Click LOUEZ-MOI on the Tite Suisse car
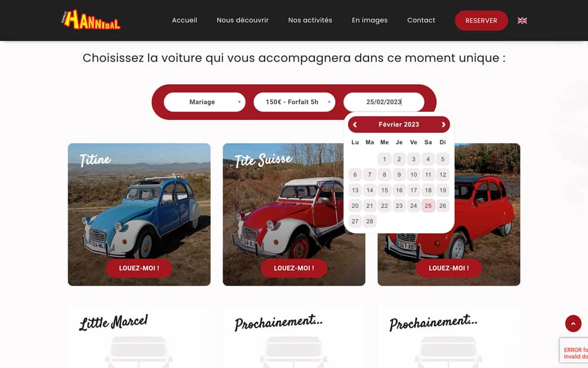Viewport: 588px width, 368px height. coord(294,268)
